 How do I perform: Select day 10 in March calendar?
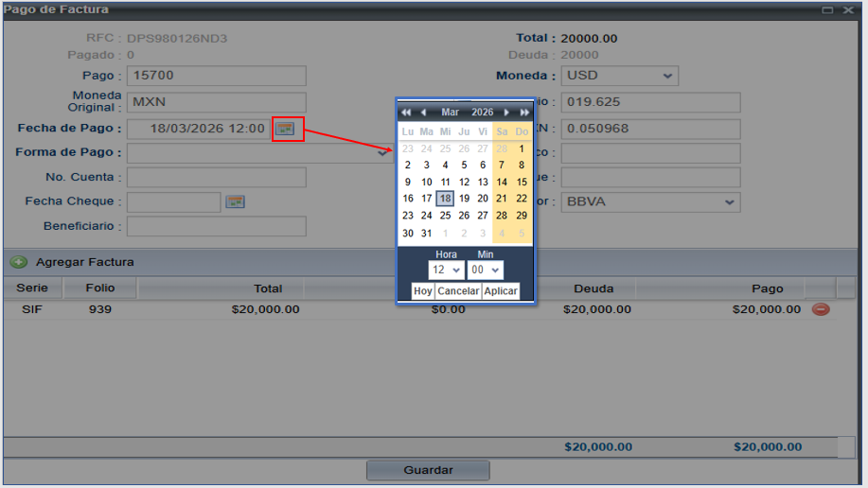click(x=427, y=182)
